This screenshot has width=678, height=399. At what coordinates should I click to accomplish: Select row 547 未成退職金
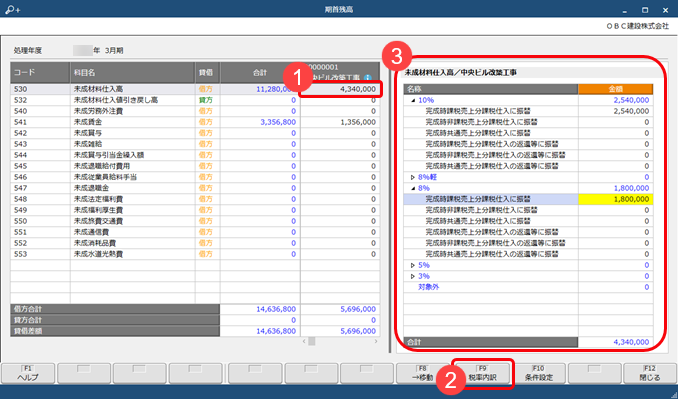pyautogui.click(x=195, y=188)
